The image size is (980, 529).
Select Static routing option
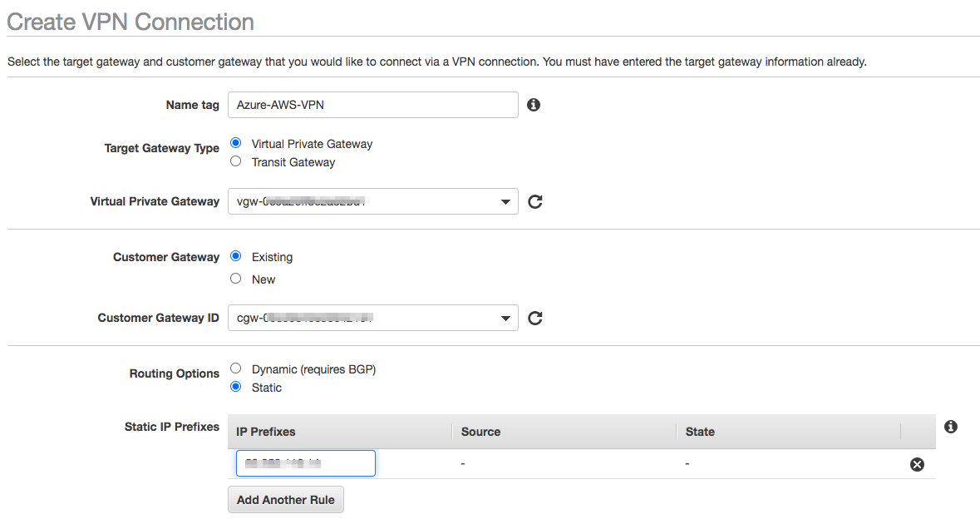235,388
